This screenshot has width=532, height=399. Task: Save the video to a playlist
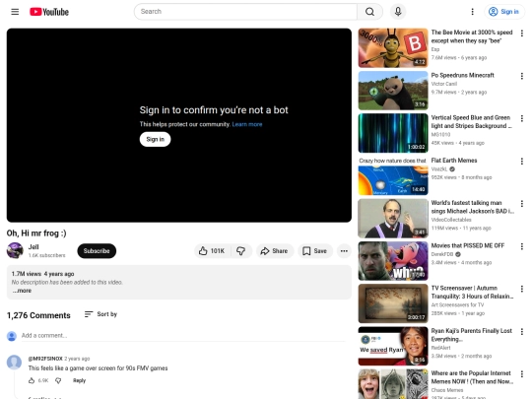tap(315, 251)
